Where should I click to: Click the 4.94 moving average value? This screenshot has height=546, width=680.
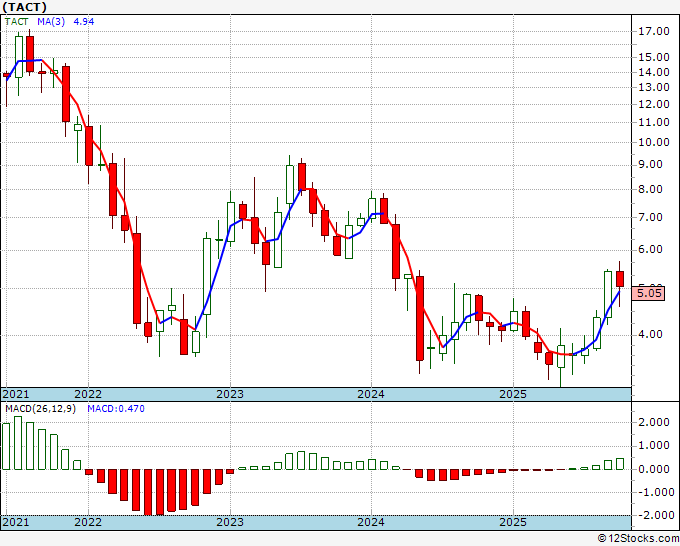click(84, 21)
